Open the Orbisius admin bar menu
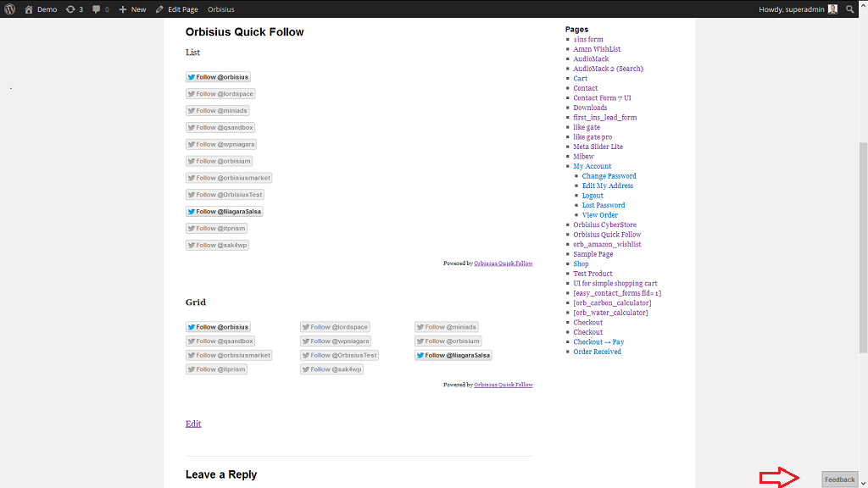The image size is (868, 488). click(221, 8)
